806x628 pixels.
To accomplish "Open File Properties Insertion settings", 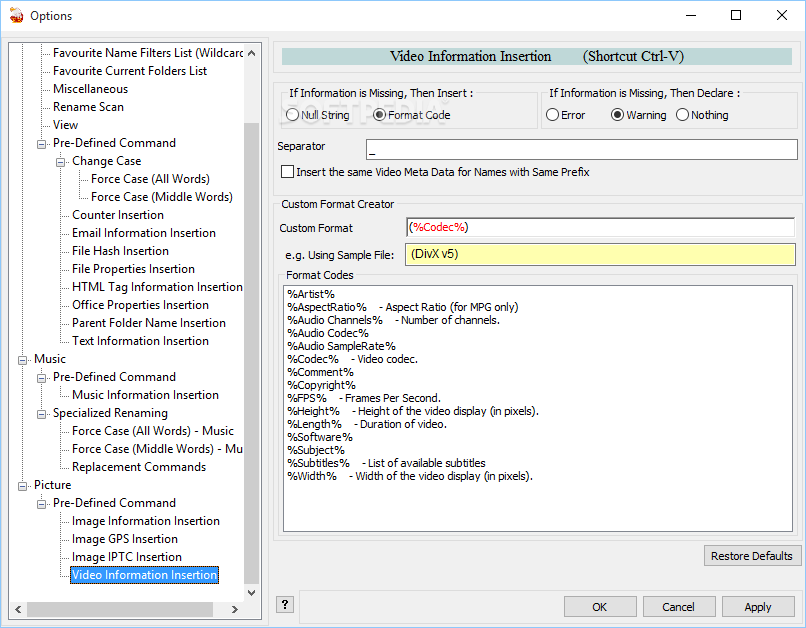I will [133, 269].
